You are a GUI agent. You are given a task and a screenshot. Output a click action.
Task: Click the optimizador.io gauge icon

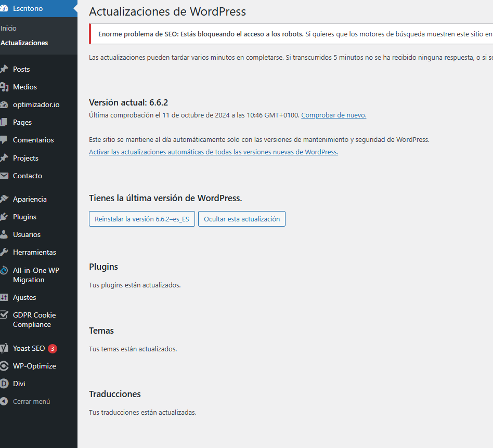click(x=4, y=104)
